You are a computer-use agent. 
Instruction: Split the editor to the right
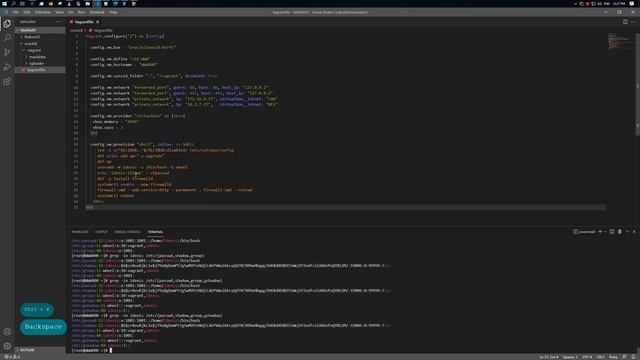[625, 22]
